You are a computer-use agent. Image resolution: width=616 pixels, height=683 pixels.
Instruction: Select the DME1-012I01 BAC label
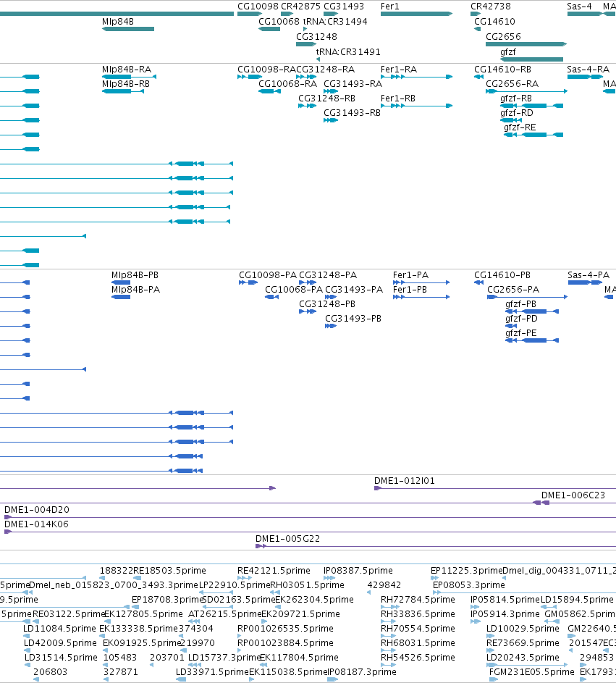405,481
